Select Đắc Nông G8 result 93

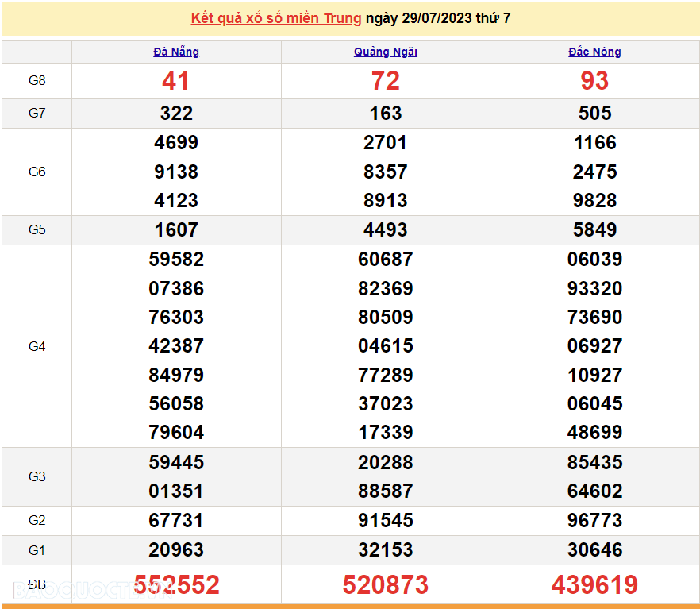[594, 81]
